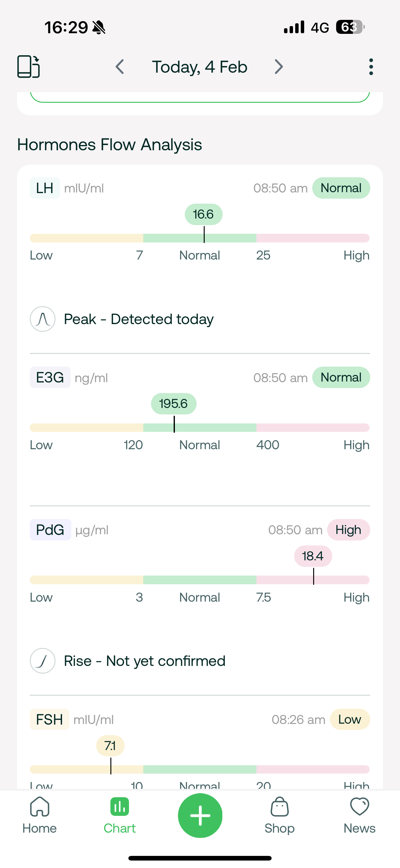Image resolution: width=400 pixels, height=868 pixels.
Task: Tap the FSH hormone label
Action: point(50,719)
